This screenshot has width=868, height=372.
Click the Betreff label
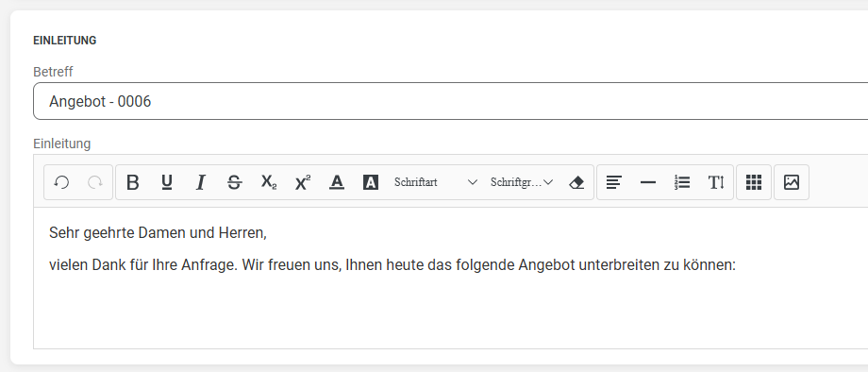tap(53, 72)
